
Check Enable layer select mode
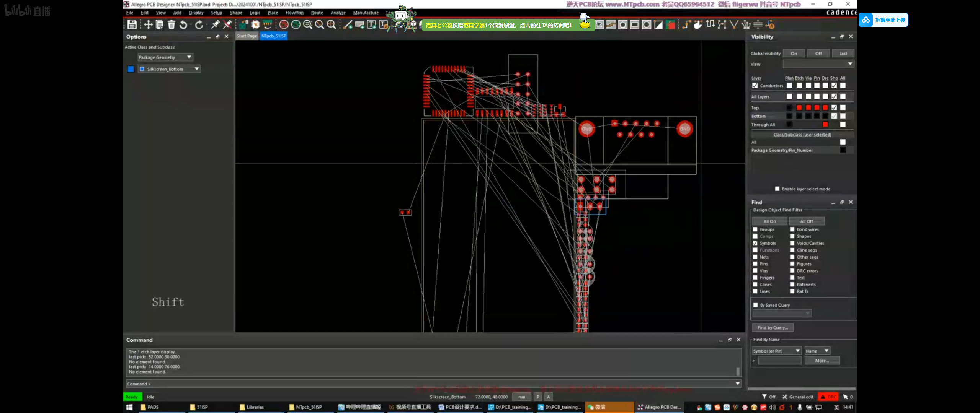tap(777, 189)
